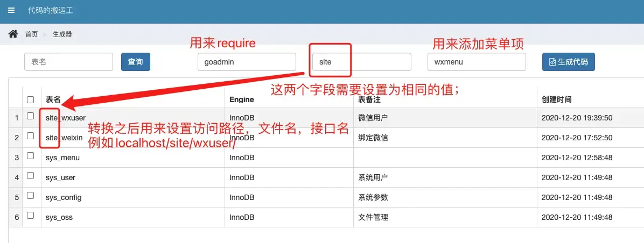Select the checkbox for site_weixin row

[31, 137]
